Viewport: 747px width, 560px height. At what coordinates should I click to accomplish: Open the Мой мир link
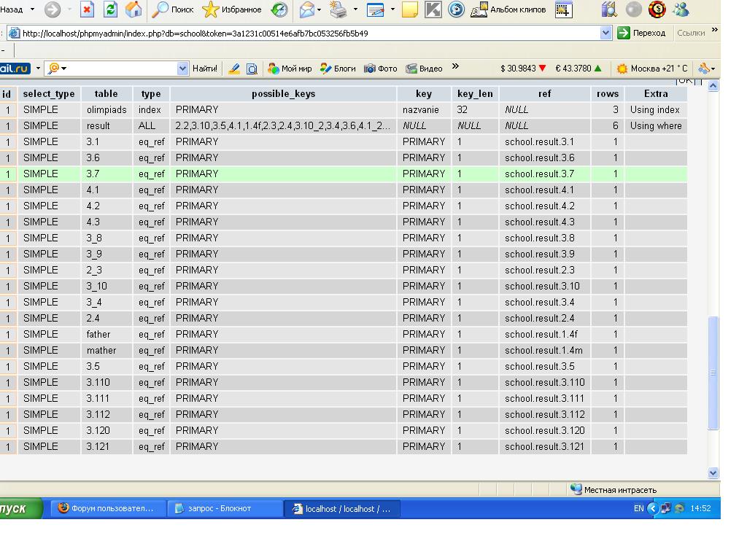click(x=290, y=69)
